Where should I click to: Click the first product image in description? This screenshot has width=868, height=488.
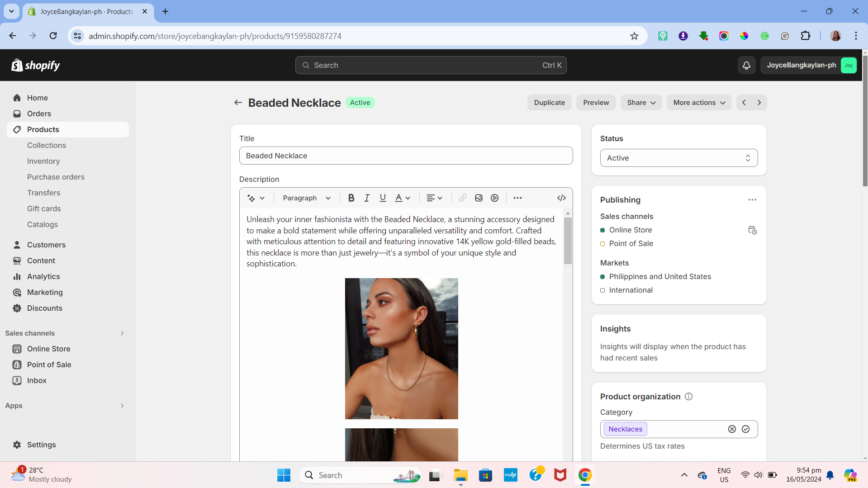pos(401,349)
